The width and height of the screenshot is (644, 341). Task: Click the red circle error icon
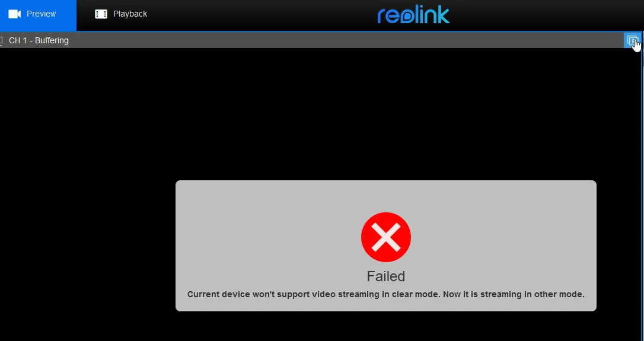(x=385, y=237)
